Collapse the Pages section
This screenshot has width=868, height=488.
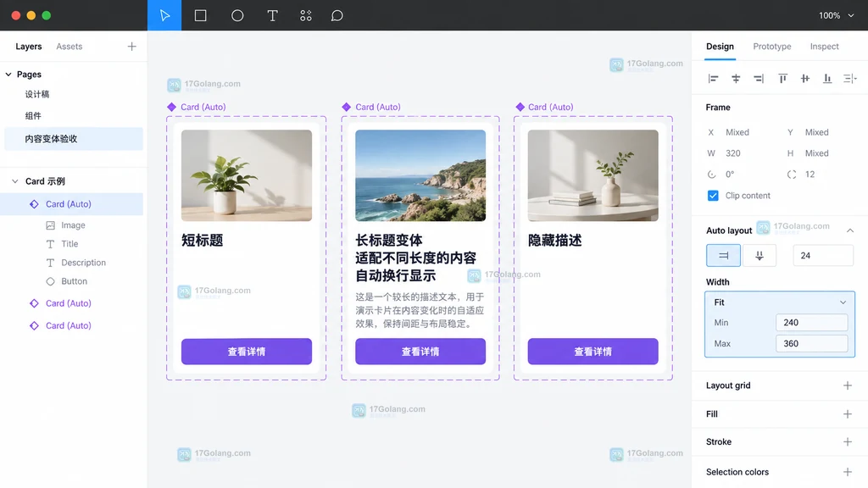tap(8, 75)
